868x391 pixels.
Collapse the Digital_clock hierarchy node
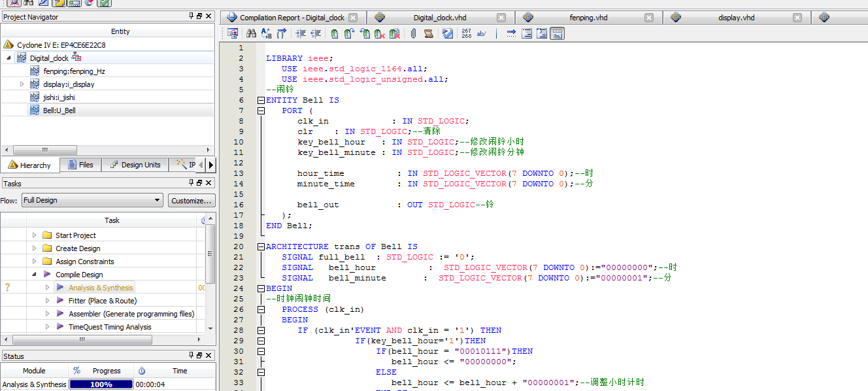pos(8,58)
